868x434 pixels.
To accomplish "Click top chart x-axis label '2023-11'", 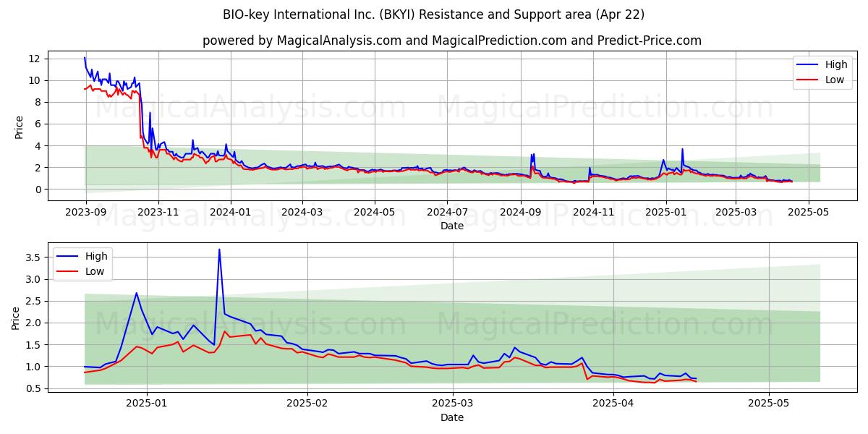I will 158,213.
